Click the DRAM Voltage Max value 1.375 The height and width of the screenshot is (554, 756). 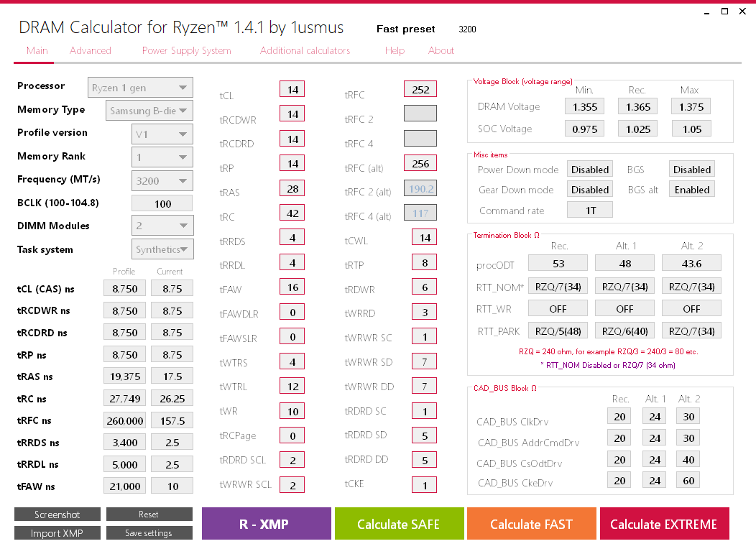[x=691, y=106]
